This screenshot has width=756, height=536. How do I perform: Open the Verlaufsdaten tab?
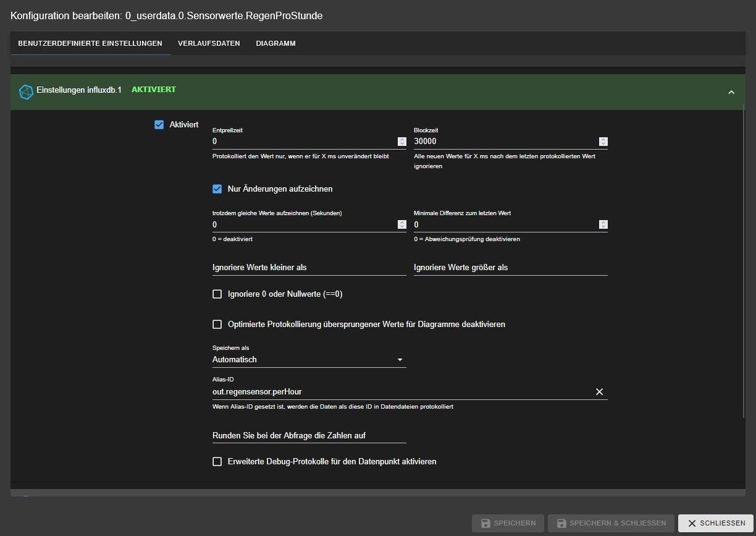[209, 43]
